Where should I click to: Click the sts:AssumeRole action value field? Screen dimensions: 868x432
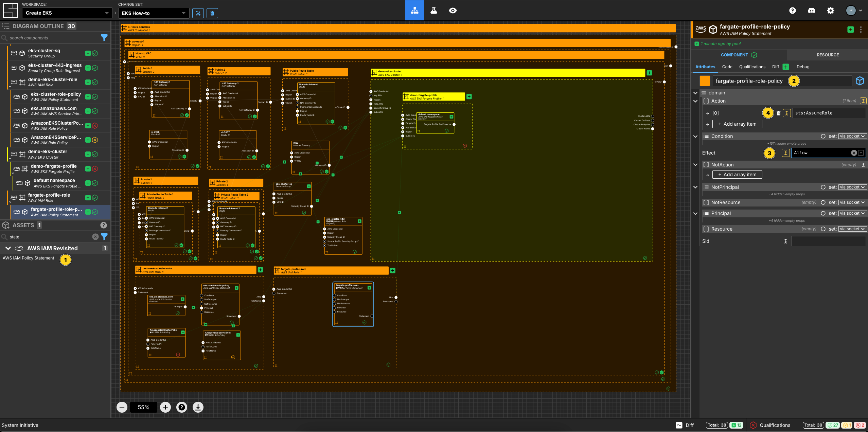(x=829, y=113)
